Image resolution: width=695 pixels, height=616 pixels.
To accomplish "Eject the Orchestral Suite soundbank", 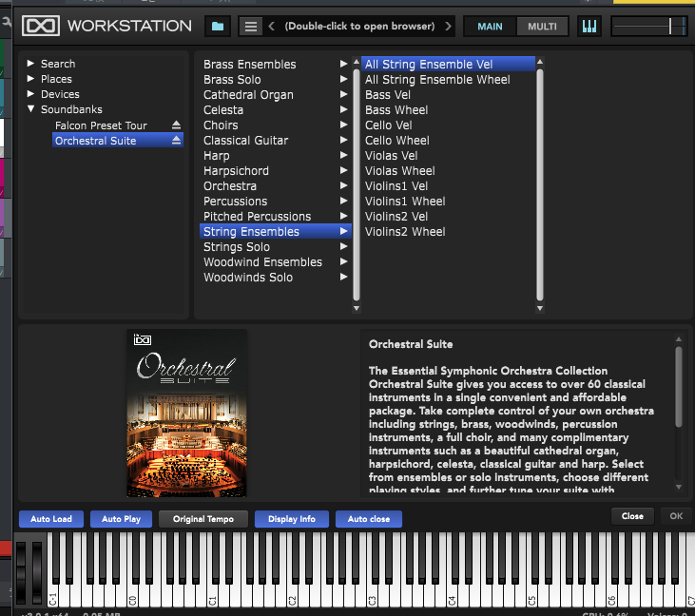I will [176, 141].
